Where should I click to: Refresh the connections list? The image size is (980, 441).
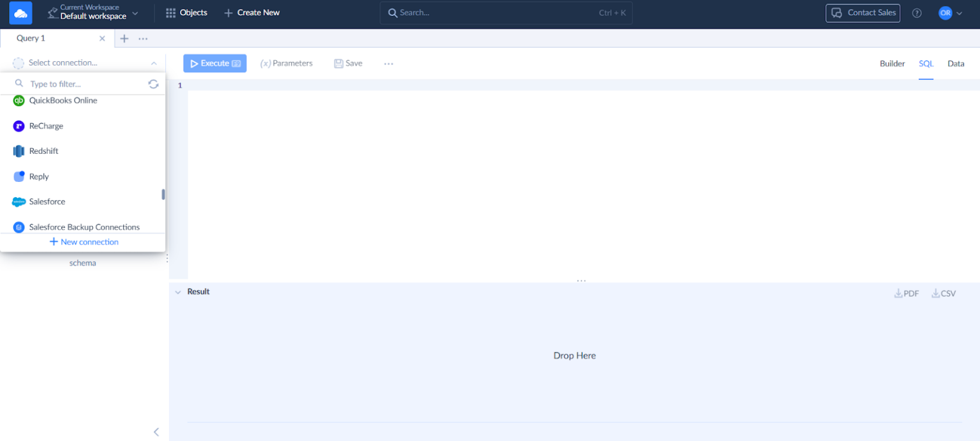(x=153, y=84)
